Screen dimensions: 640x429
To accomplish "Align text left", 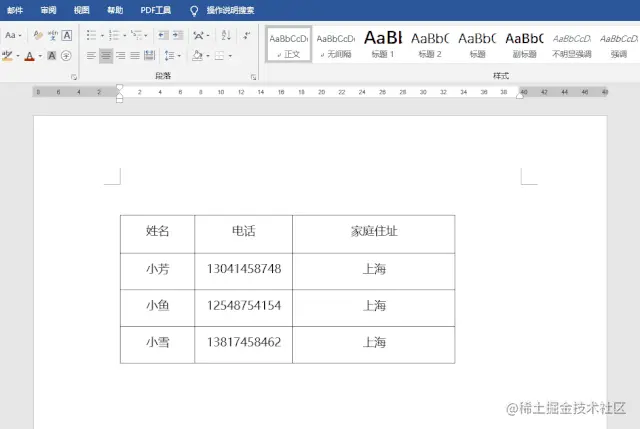I will [91, 56].
